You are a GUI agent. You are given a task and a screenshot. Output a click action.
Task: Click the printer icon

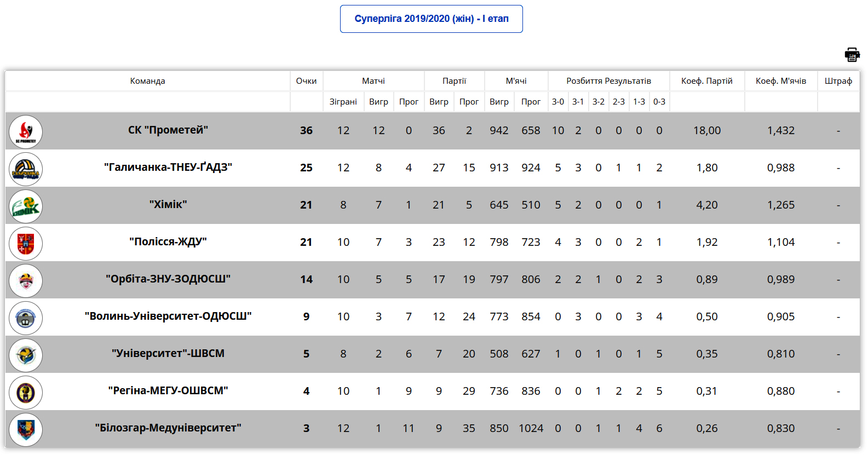(x=852, y=55)
